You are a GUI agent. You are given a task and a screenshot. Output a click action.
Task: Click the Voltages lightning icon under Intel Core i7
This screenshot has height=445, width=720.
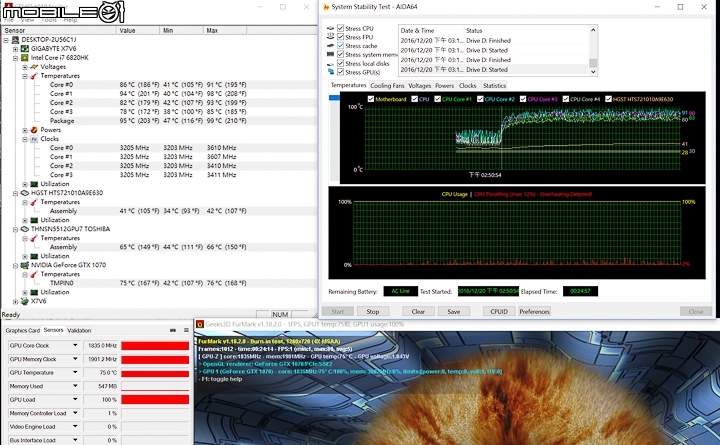click(34, 67)
